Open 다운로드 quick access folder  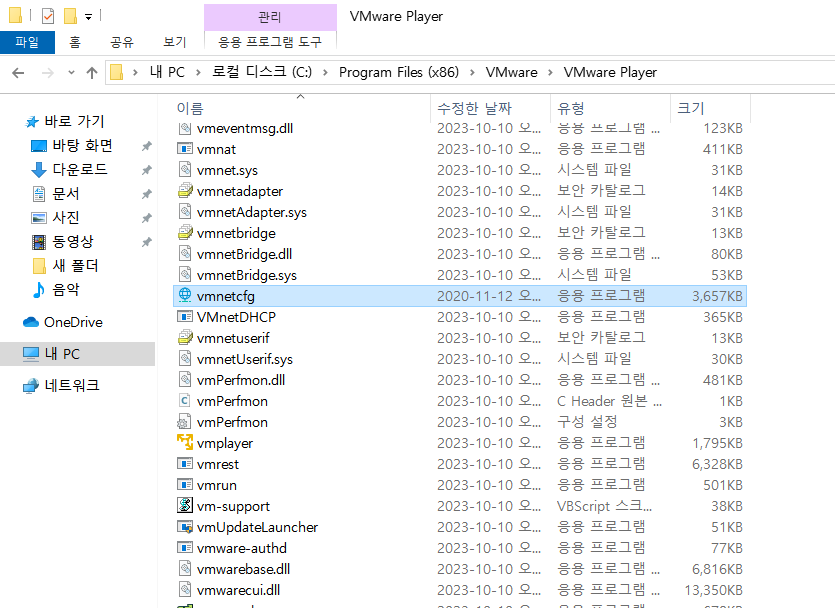[x=69, y=169]
